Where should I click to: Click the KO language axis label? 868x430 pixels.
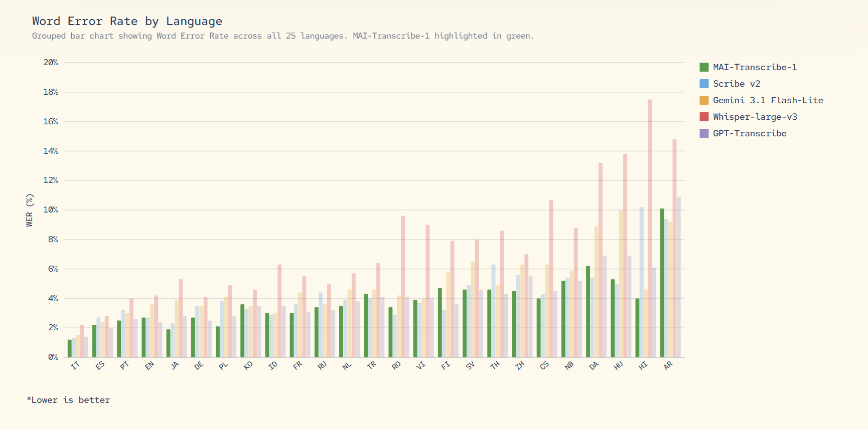(248, 365)
